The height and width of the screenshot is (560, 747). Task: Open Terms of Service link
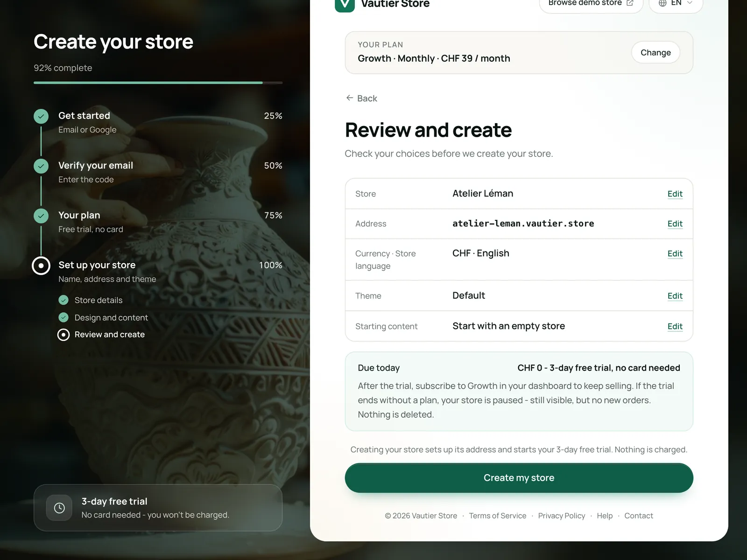tap(497, 516)
